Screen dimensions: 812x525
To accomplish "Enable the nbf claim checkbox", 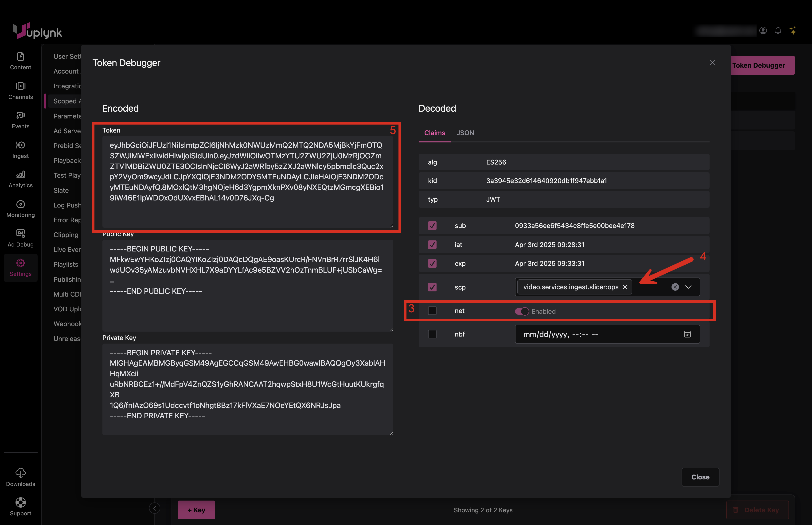I will coord(432,334).
